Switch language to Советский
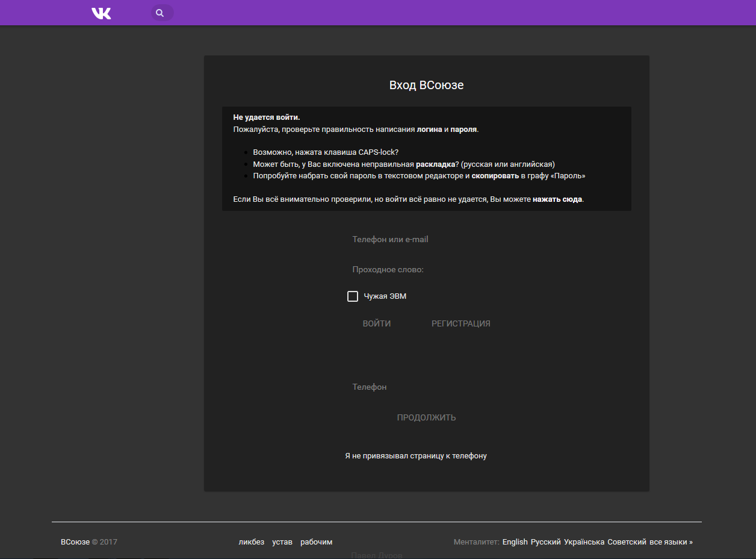 (627, 542)
